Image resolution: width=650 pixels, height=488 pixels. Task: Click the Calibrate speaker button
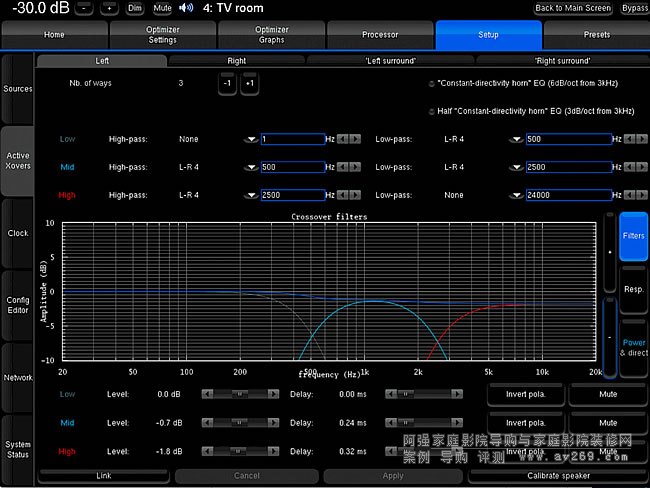pos(558,476)
